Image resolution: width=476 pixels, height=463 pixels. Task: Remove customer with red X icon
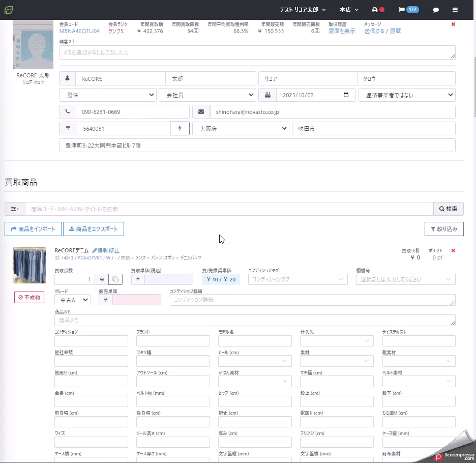(453, 24)
